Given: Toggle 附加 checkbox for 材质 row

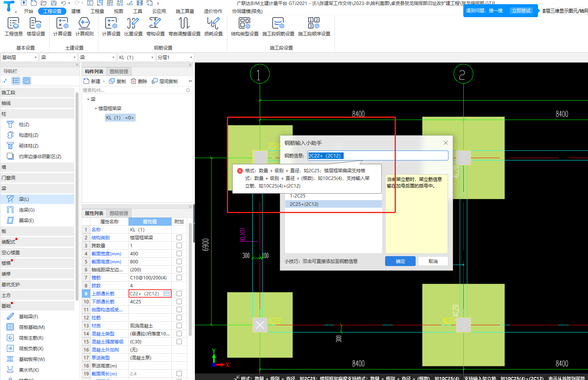Looking at the screenshot, I should point(179,325).
